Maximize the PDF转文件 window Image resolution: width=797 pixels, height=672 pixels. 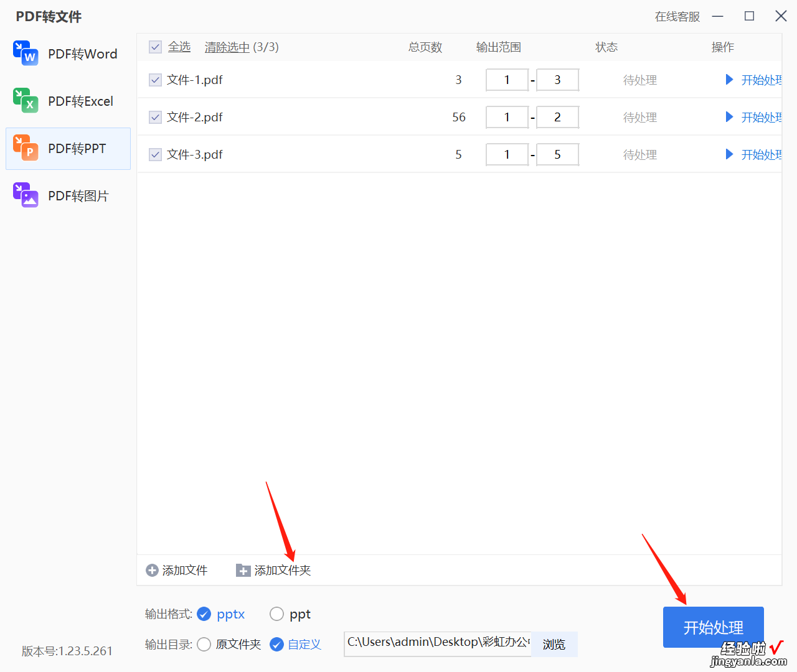[x=750, y=16]
